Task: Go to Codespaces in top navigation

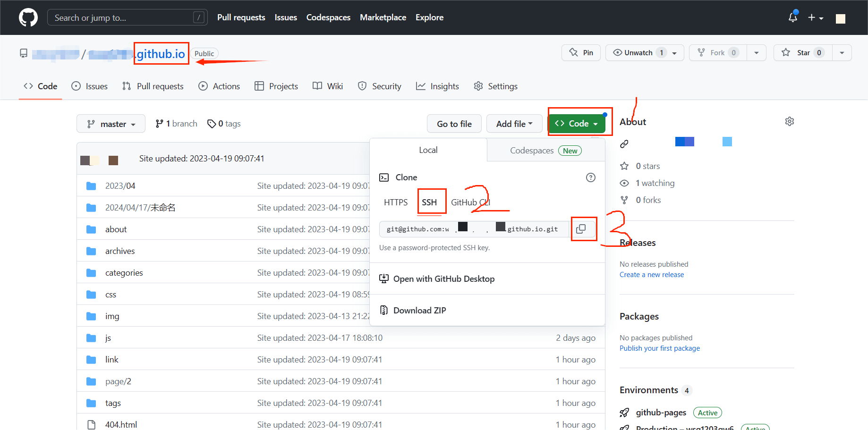Action: point(328,17)
